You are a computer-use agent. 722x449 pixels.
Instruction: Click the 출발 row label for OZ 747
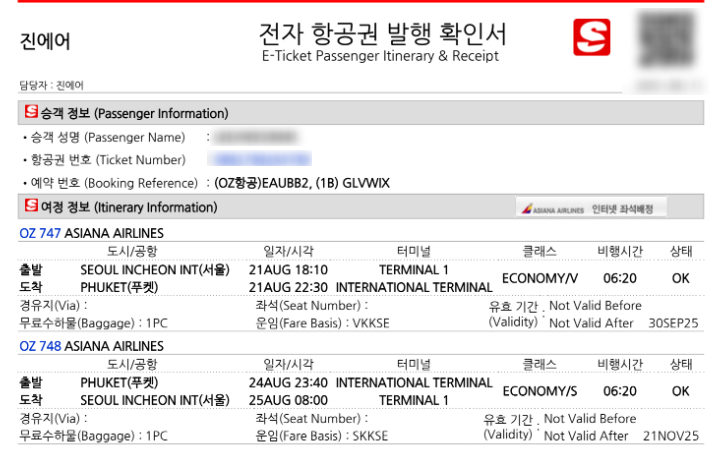tap(30, 269)
